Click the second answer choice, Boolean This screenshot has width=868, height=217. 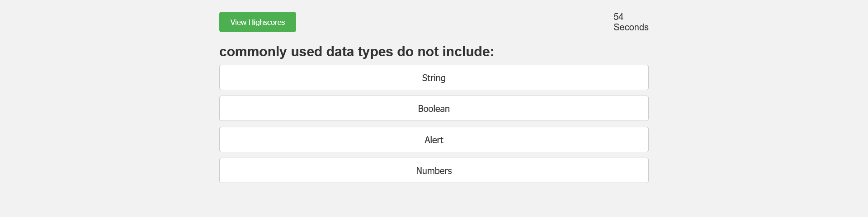click(x=434, y=109)
